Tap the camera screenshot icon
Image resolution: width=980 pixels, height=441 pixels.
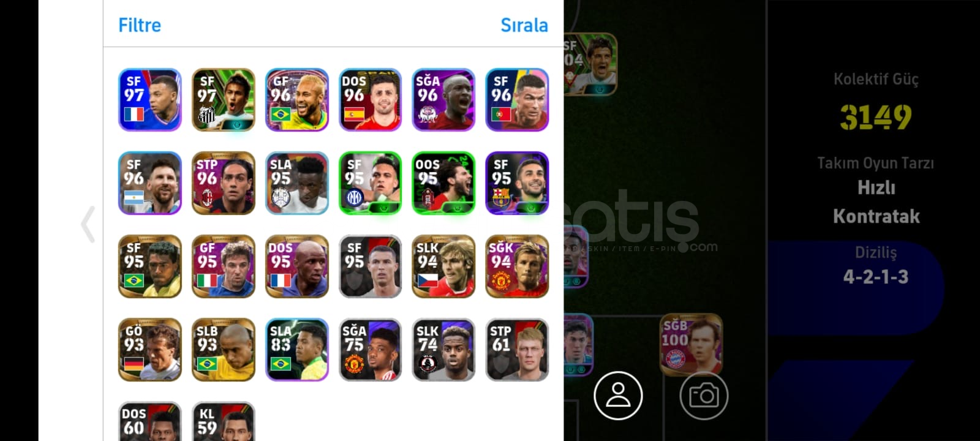[x=704, y=396]
